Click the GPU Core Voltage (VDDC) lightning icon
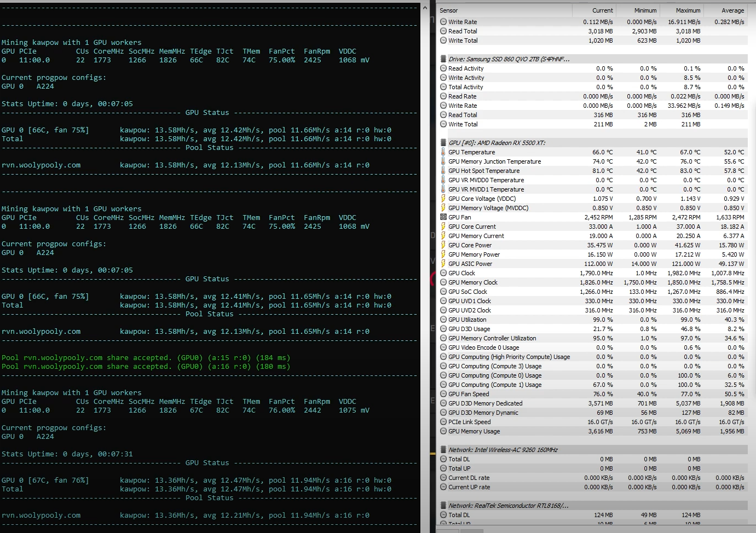756x533 pixels. [x=443, y=199]
